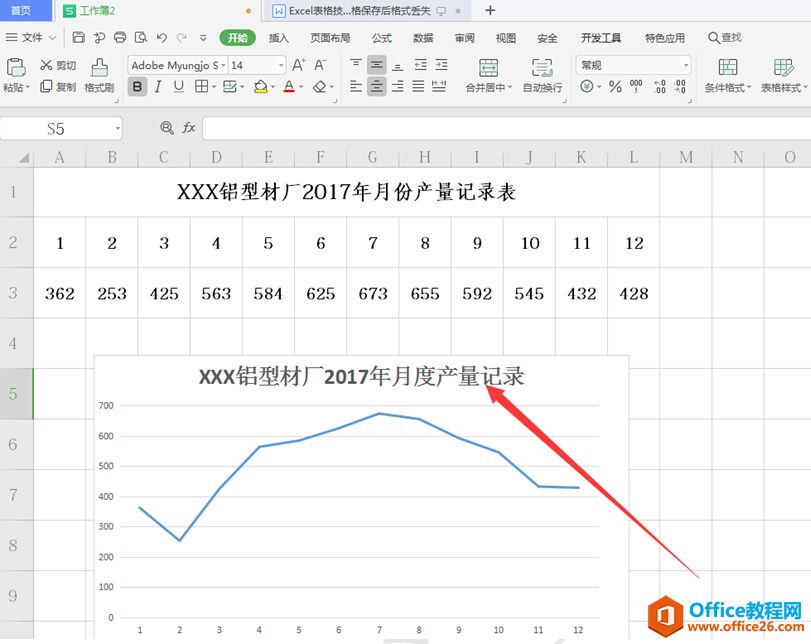The image size is (811, 644).
Task: Expand Merge and Center 合并居中 dropdown
Action: pos(509,87)
